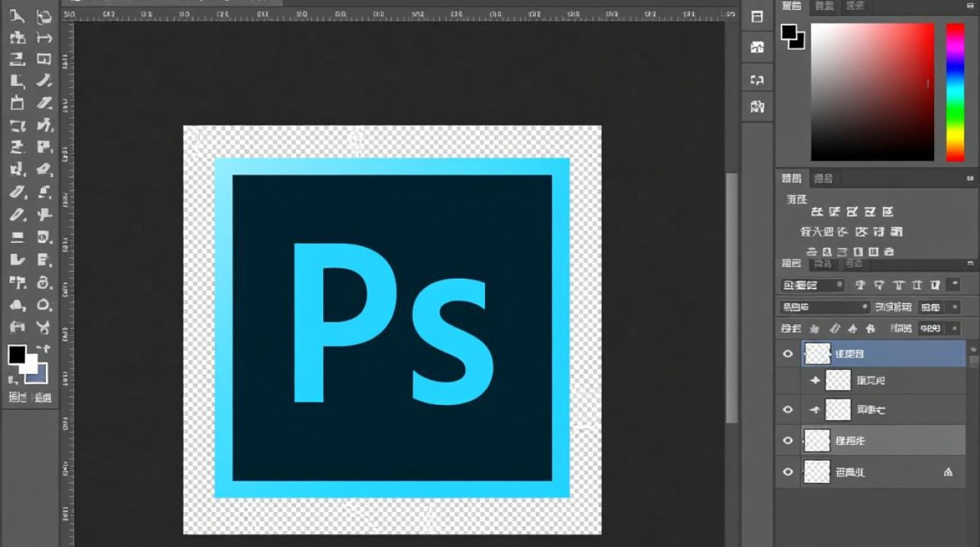Toggle the layer filter switch right of filter icons
The image size is (980, 547).
pos(954,285)
